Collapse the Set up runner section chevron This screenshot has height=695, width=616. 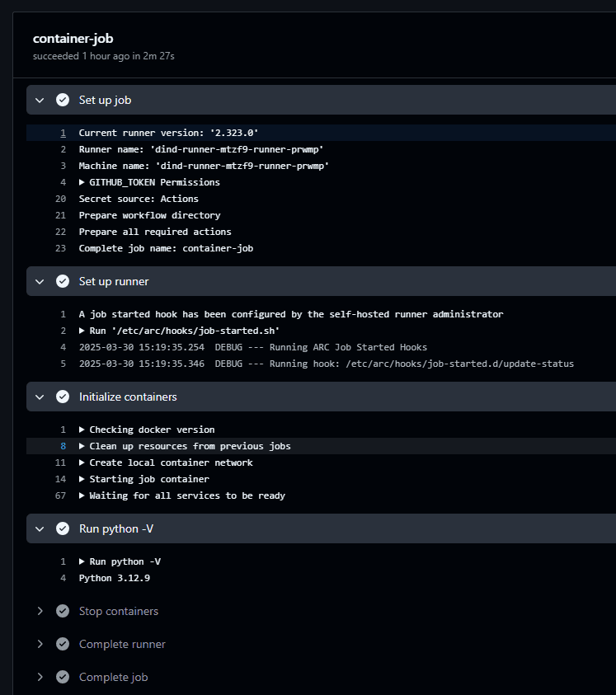40,281
